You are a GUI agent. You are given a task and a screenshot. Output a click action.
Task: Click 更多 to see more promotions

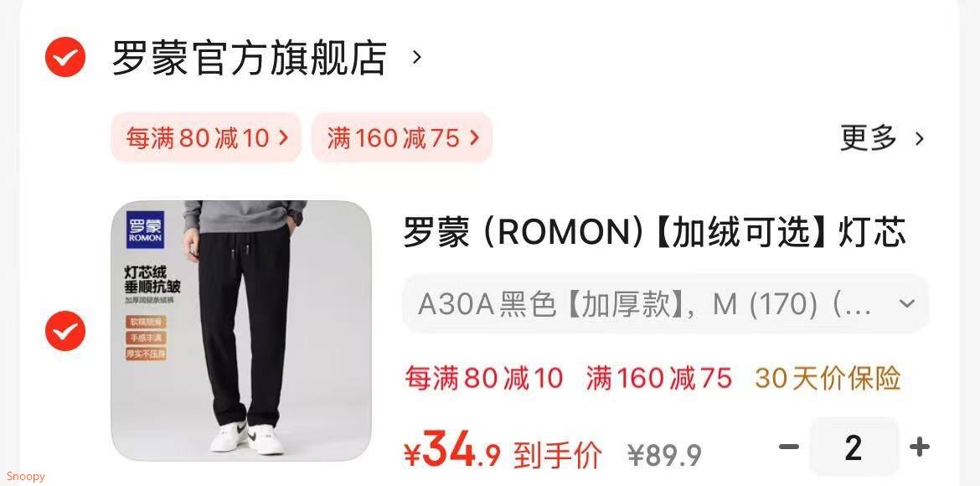(868, 137)
